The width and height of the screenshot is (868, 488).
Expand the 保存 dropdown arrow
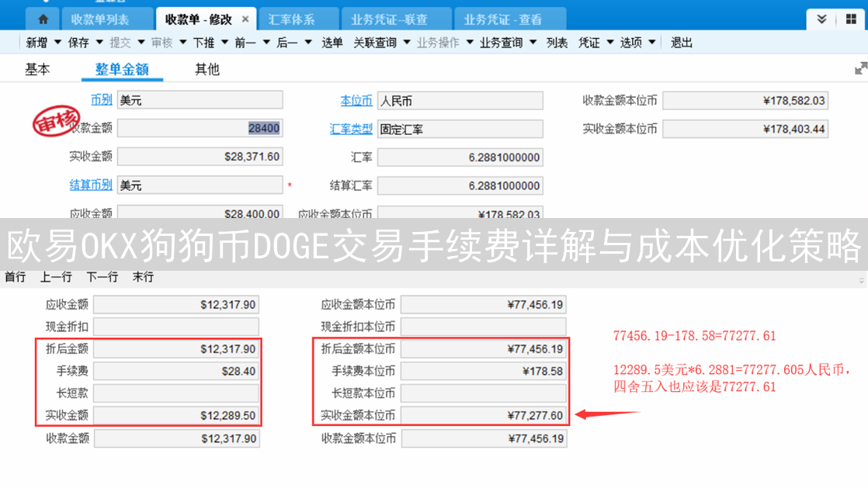click(99, 43)
